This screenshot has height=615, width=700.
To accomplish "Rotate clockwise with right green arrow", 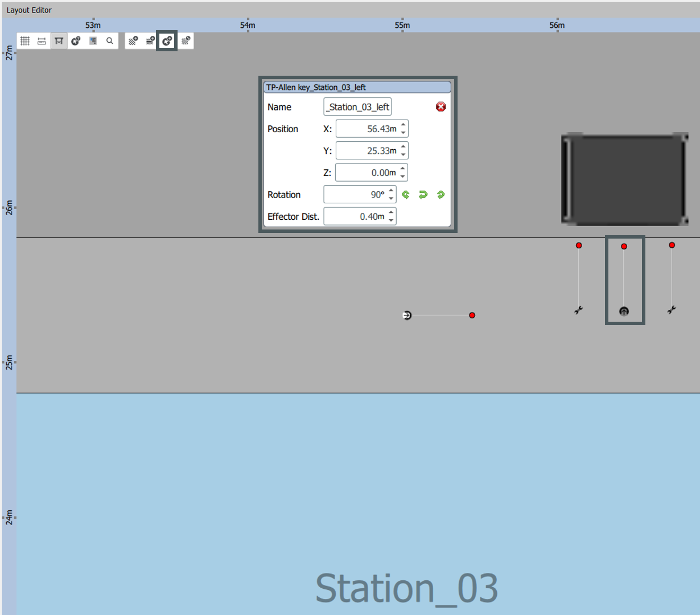I will (440, 195).
